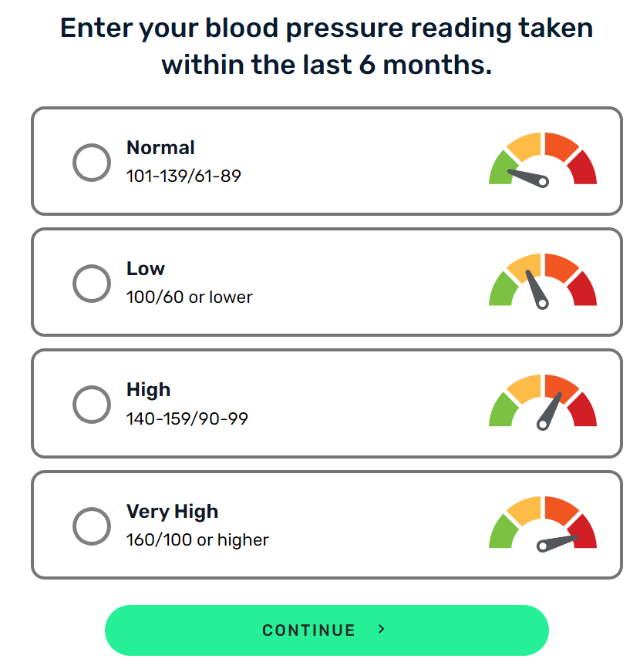640x672 pixels.
Task: Choose the Very High label text
Action: pos(173,512)
